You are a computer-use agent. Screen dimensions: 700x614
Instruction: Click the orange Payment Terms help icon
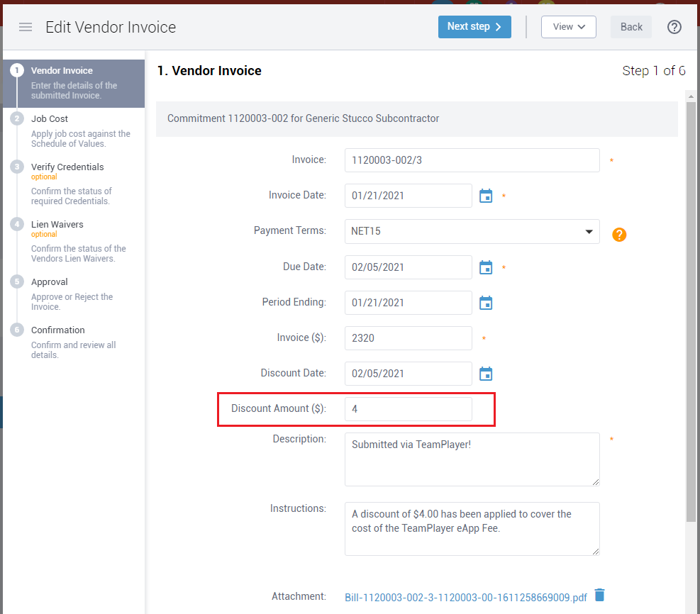pos(619,235)
